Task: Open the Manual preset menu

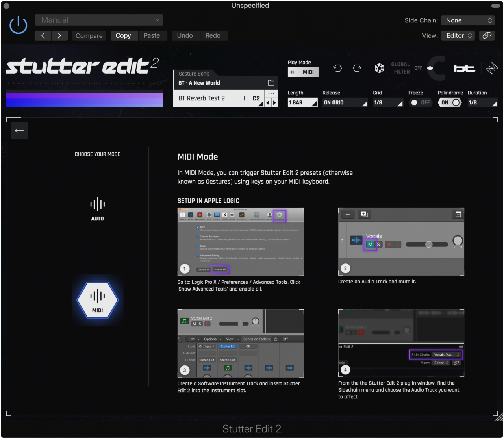Action: (98, 20)
